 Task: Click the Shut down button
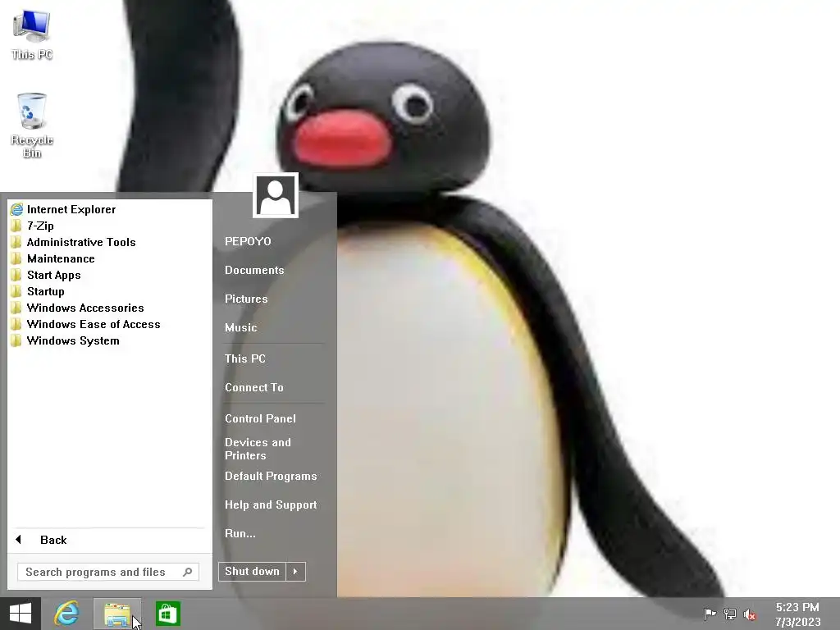pyautogui.click(x=253, y=572)
